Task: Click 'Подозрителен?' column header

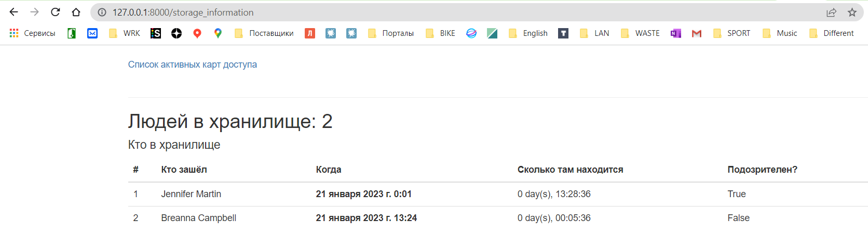Action: (763, 170)
